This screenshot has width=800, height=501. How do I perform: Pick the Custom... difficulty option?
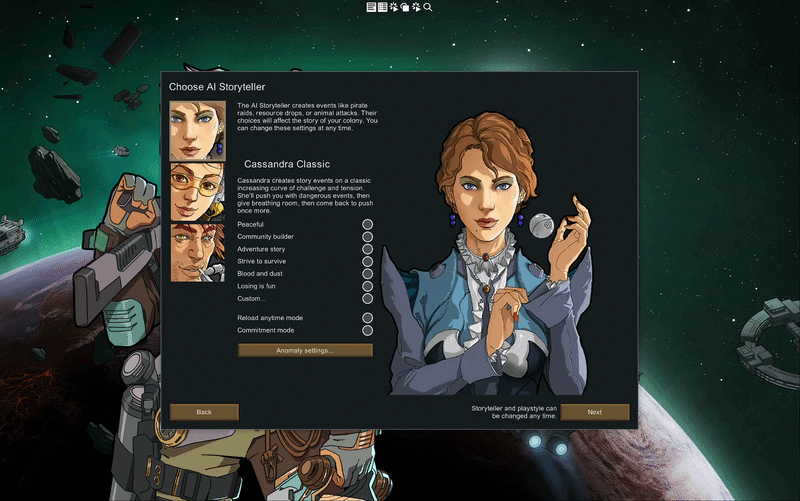click(367, 298)
